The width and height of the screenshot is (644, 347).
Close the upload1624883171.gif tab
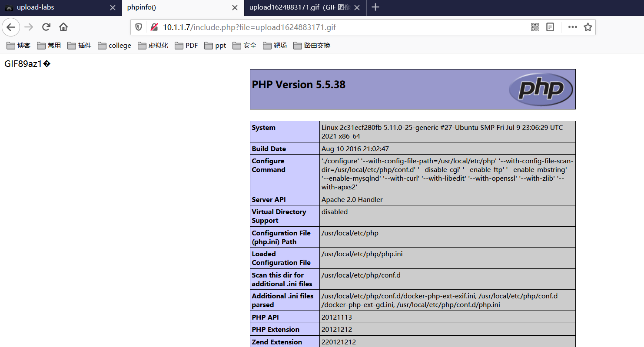(357, 7)
